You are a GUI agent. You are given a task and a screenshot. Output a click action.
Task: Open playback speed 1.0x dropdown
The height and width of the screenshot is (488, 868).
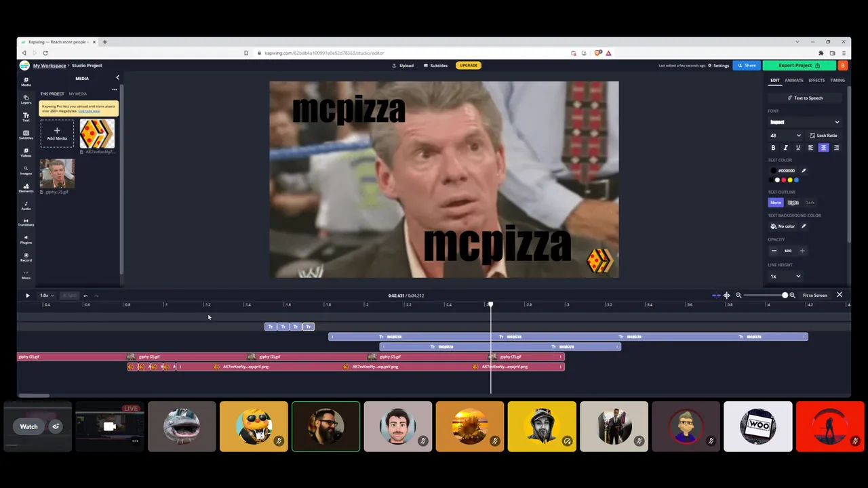(x=46, y=296)
